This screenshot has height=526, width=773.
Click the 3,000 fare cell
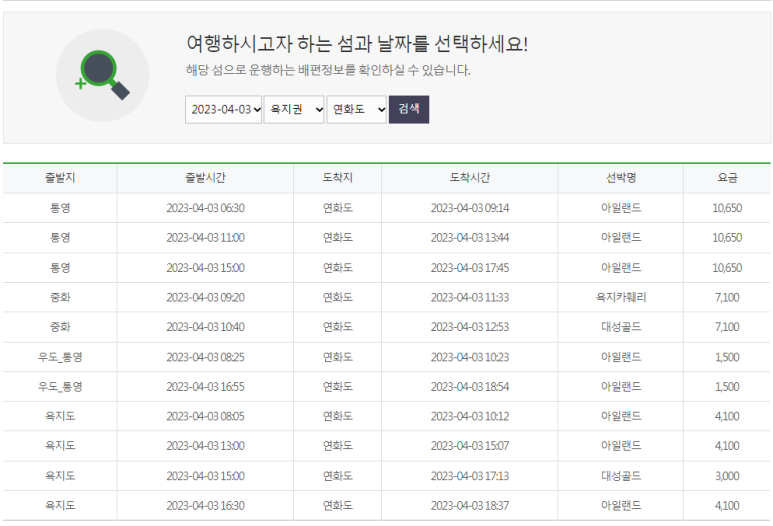click(x=727, y=476)
